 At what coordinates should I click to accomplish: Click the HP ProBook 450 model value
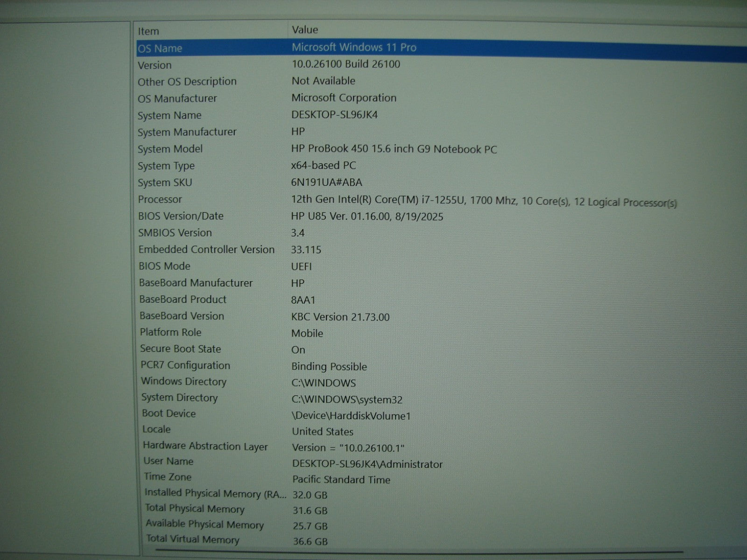tap(394, 149)
